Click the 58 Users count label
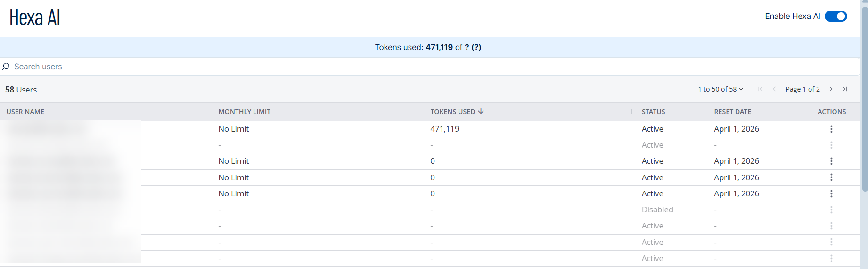Screen dimensions: 868x269 pos(21,90)
